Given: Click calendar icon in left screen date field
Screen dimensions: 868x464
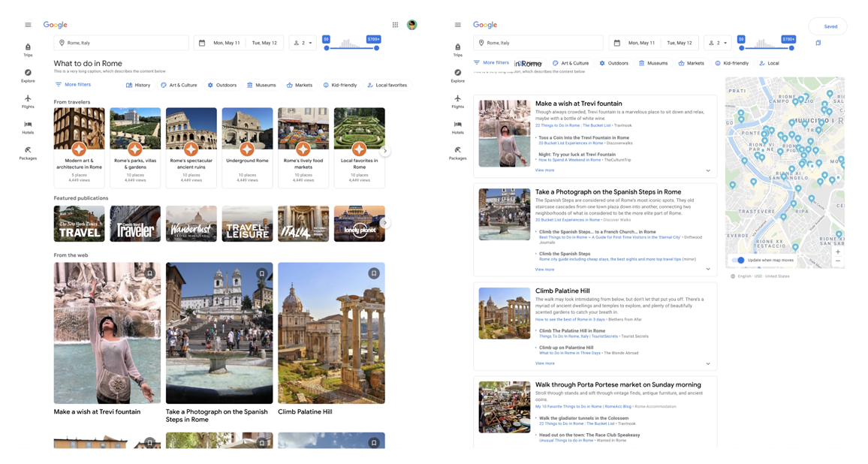Looking at the screenshot, I should (202, 43).
